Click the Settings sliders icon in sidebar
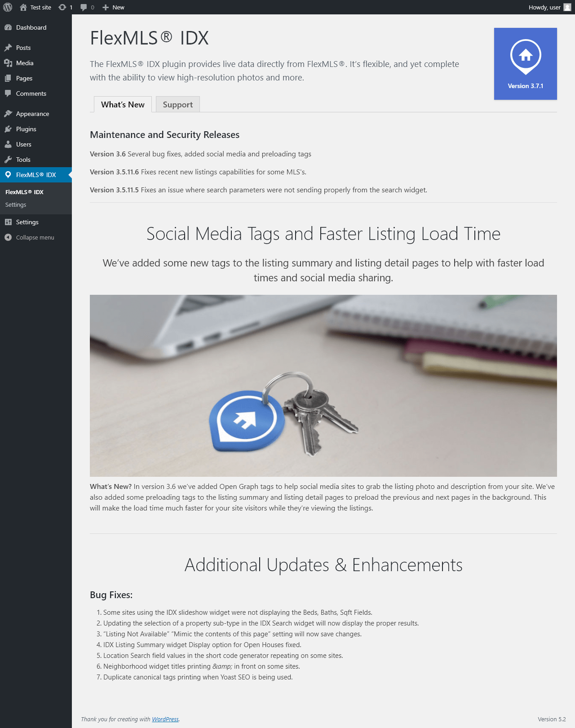The width and height of the screenshot is (575, 728). pos(8,222)
